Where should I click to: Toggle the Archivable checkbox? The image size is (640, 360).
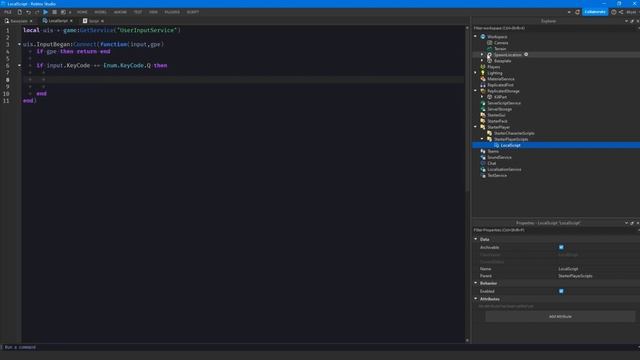[561, 247]
